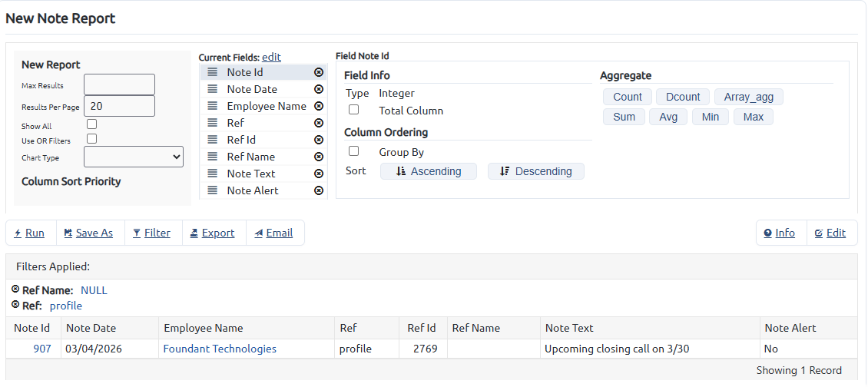The image size is (868, 387).
Task: Remove the Ref profile filter
Action: (x=15, y=305)
